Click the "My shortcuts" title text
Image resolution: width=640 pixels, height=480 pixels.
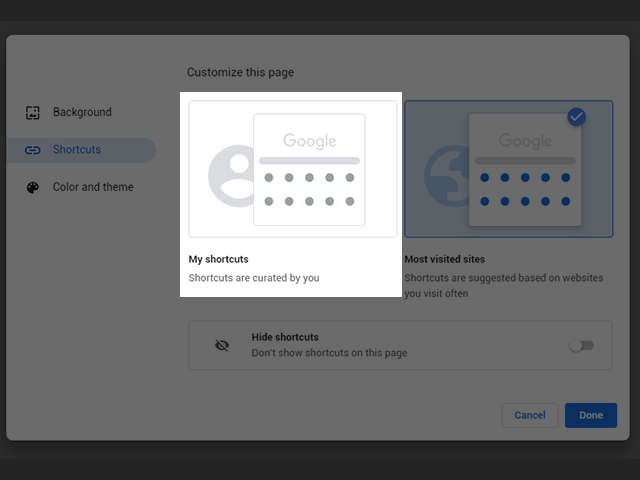pos(219,259)
